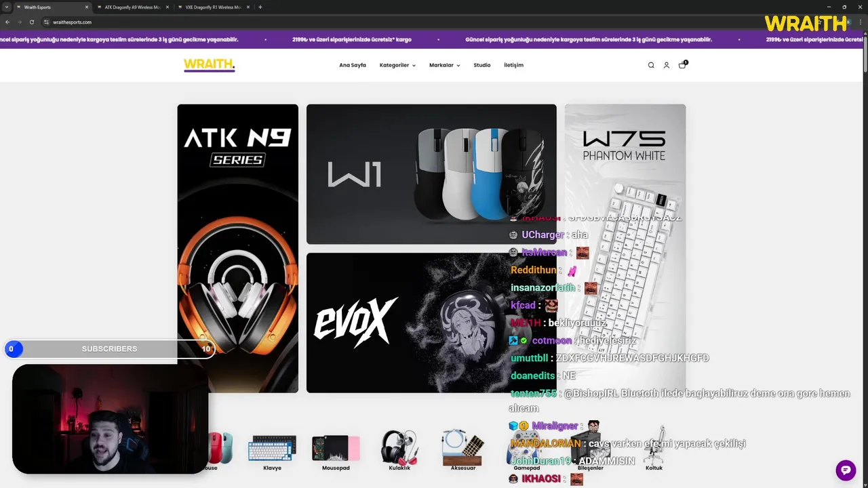868x488 pixels.
Task: Open the Studio menu link
Action: [482, 65]
